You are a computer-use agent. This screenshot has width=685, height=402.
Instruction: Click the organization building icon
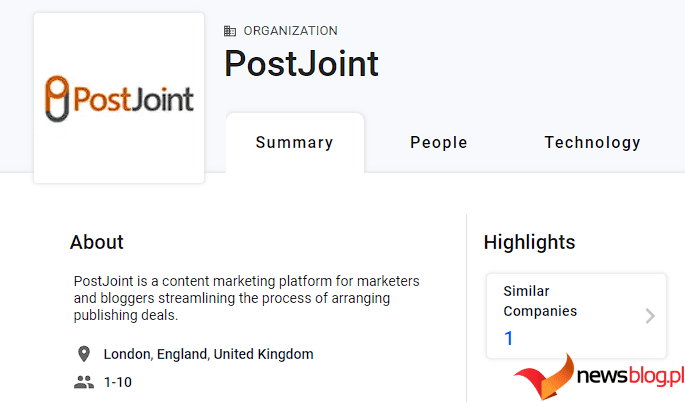click(x=230, y=31)
